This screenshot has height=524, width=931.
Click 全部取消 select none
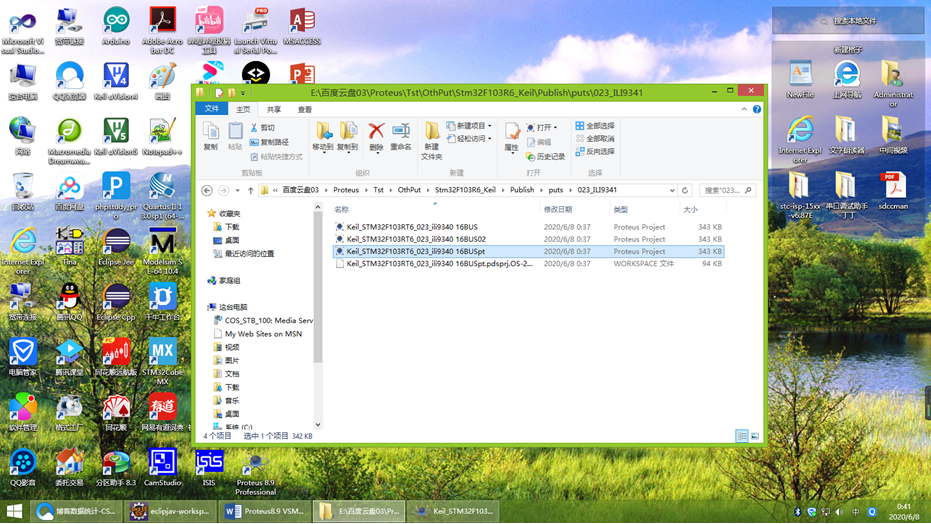click(x=595, y=138)
